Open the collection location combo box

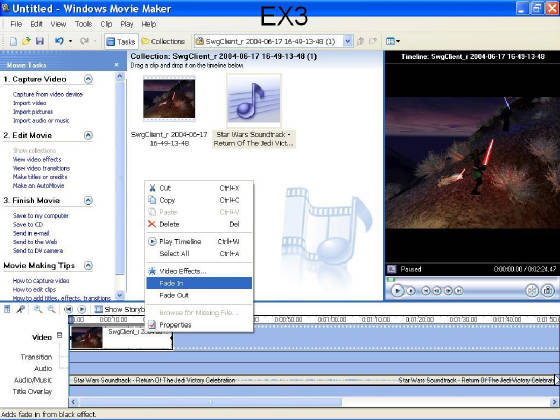point(273,41)
